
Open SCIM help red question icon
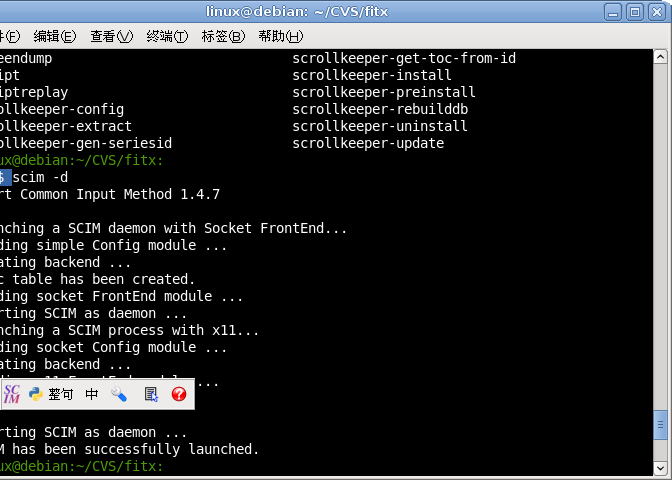click(x=179, y=394)
